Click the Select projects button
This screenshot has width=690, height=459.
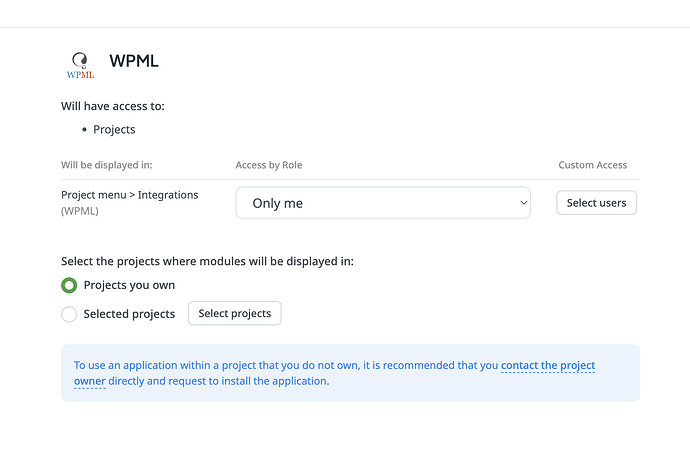[235, 313]
